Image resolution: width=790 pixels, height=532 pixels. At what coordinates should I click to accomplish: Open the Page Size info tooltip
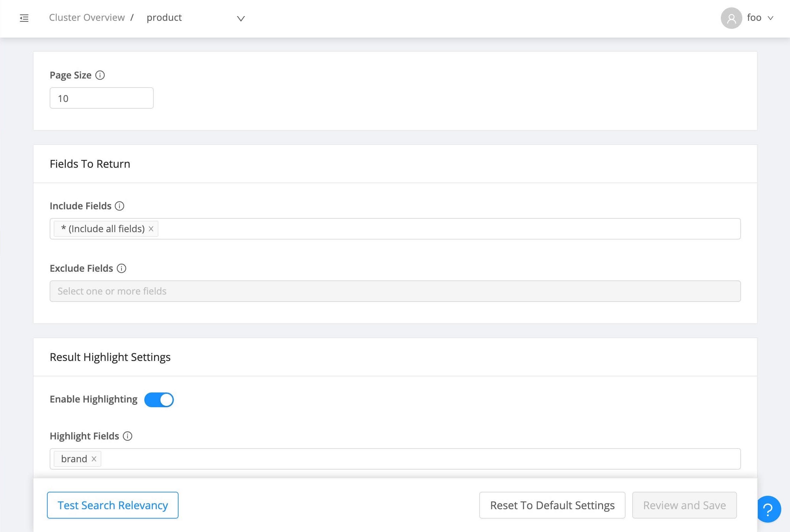tap(100, 75)
